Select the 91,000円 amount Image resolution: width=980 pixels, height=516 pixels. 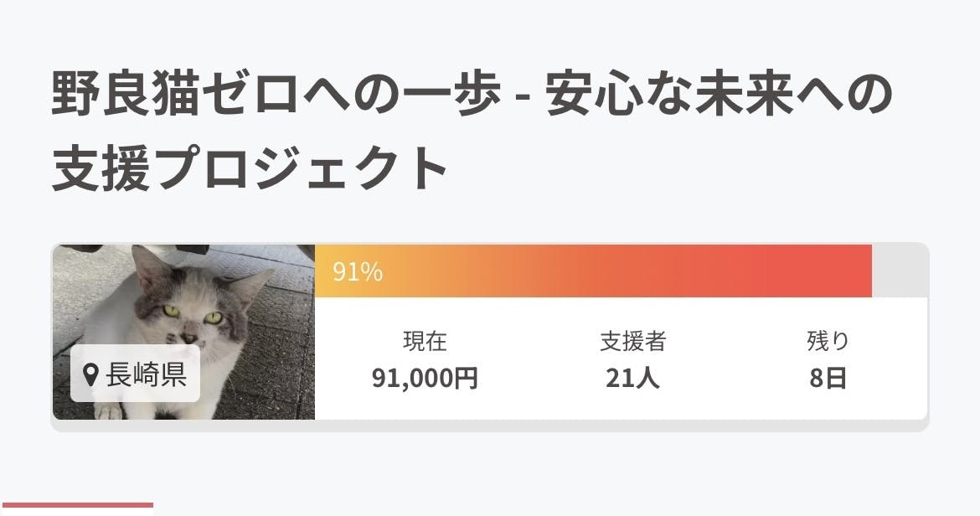pyautogui.click(x=425, y=379)
